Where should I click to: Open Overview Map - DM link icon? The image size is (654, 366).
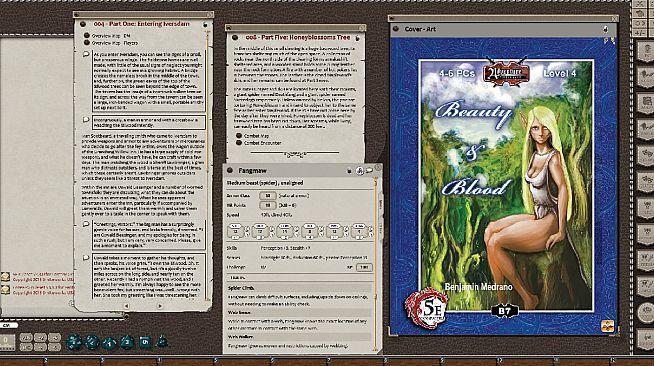[87, 36]
